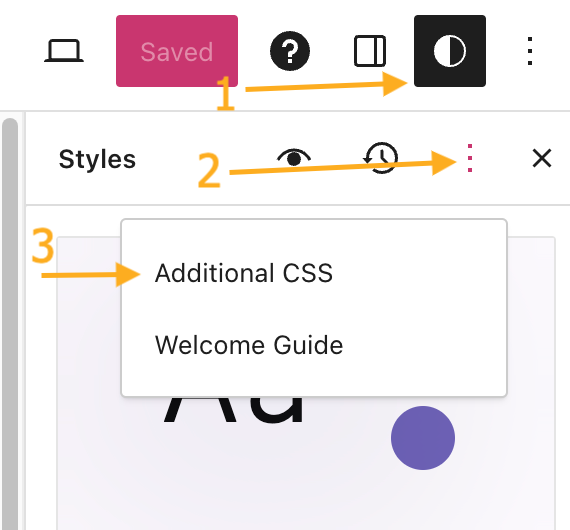Image resolution: width=570 pixels, height=530 pixels.
Task: Close the Styles panel
Action: click(542, 158)
